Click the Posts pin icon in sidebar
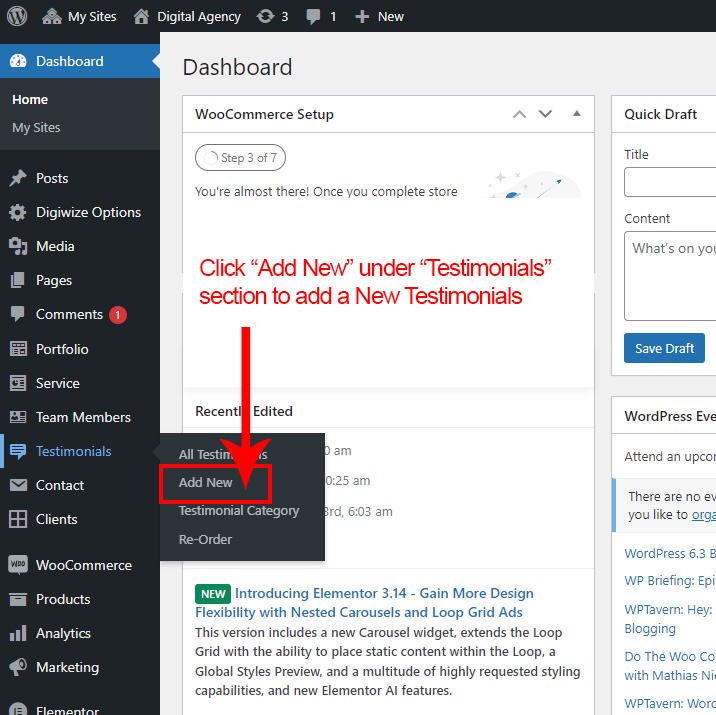The width and height of the screenshot is (716, 715). (18, 178)
